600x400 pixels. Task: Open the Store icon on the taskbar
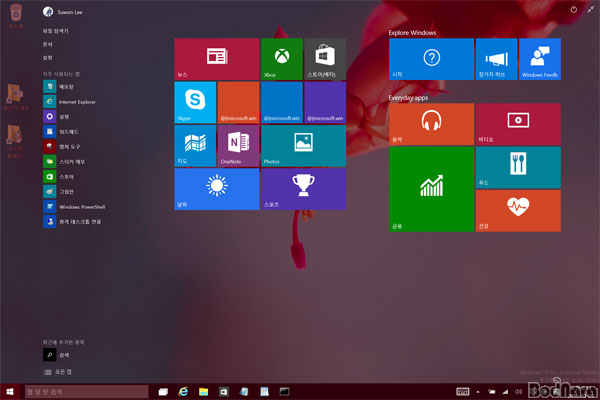(224, 392)
